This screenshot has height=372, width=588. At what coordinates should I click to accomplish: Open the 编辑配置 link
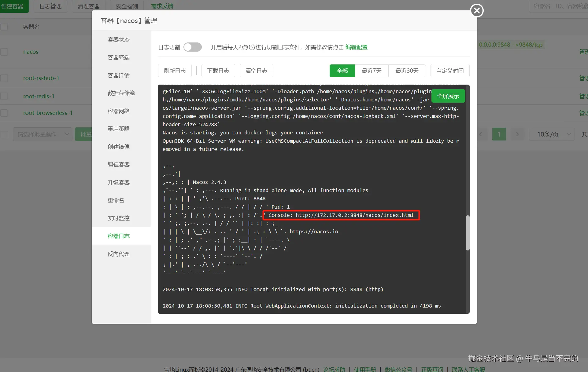point(356,47)
